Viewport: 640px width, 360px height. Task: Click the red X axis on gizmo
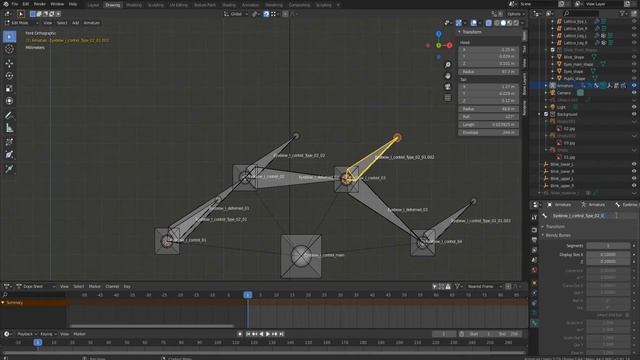pyautogui.click(x=449, y=45)
